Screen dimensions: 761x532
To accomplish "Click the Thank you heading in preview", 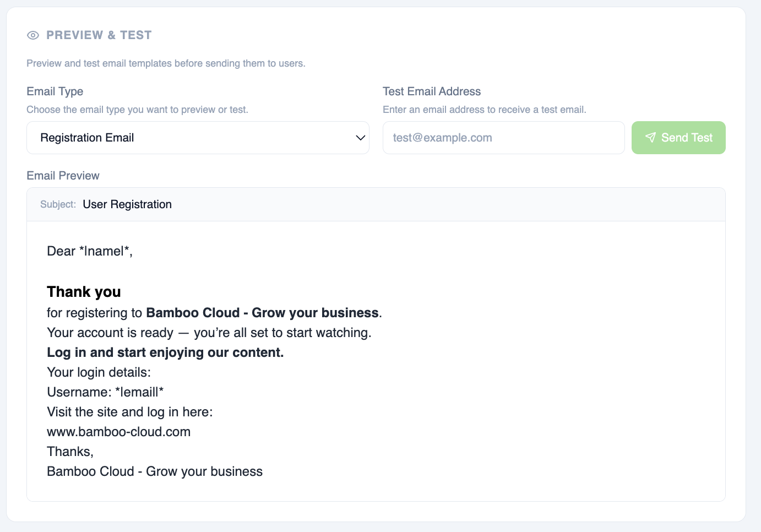I will tap(84, 292).
